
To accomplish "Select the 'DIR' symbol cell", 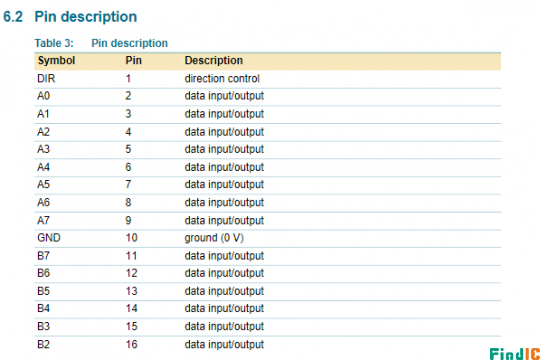I will 46,79.
